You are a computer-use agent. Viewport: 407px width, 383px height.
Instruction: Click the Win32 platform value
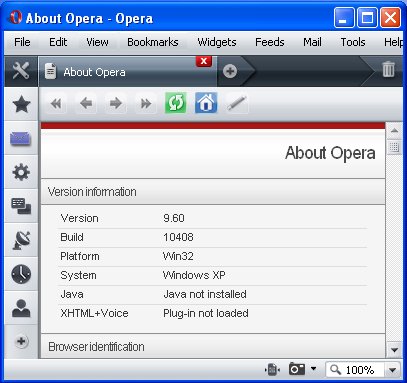click(x=178, y=256)
